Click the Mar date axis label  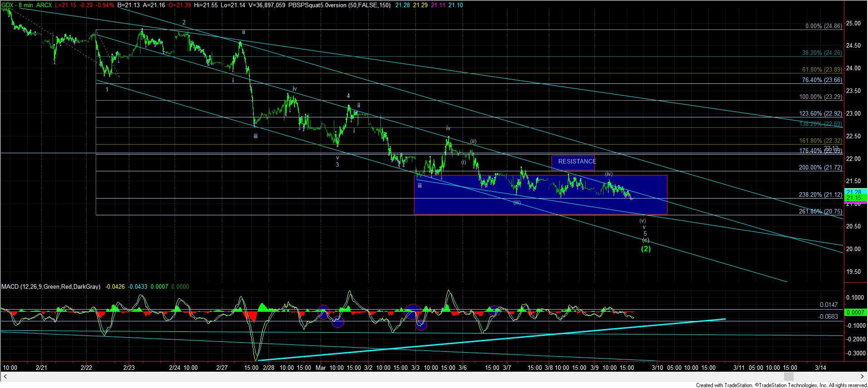321,368
